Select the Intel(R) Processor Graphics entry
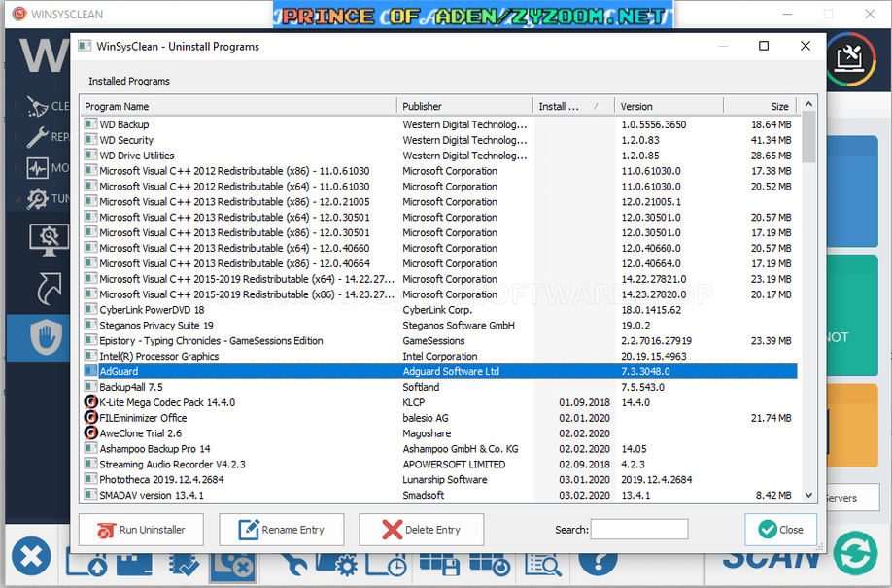892x588 pixels. click(440, 356)
